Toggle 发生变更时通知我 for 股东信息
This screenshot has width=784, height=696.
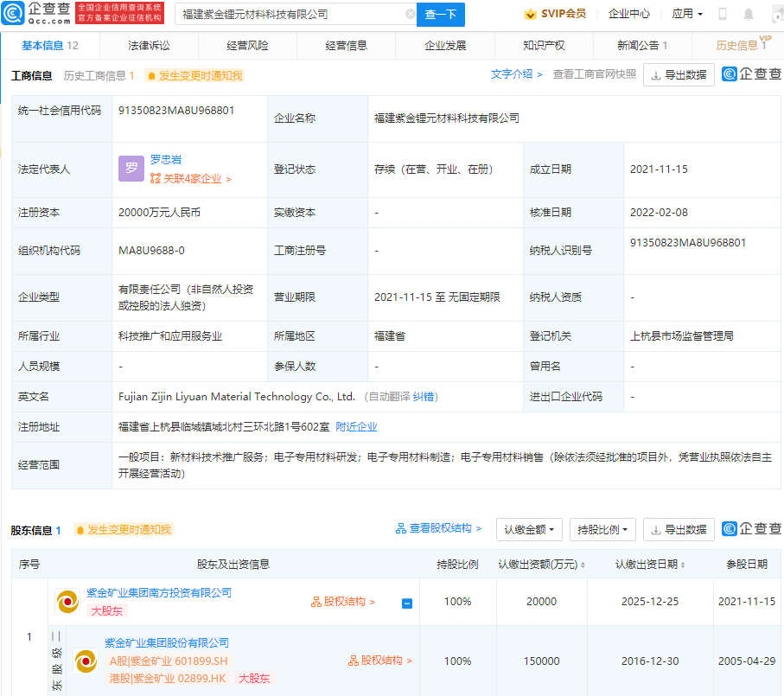tap(123, 530)
